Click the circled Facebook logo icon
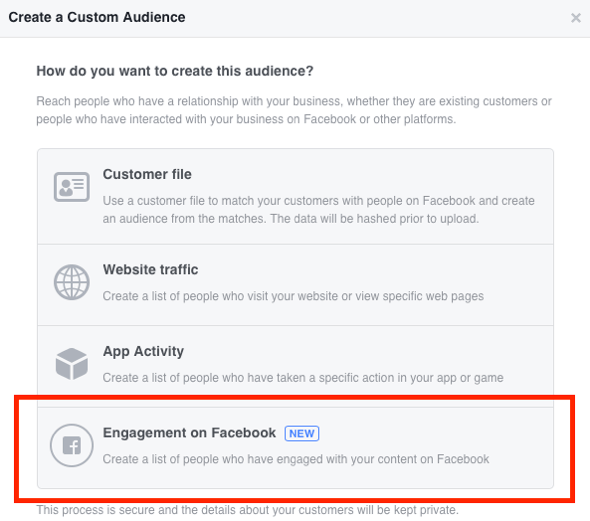The height and width of the screenshot is (521, 590). [71, 445]
